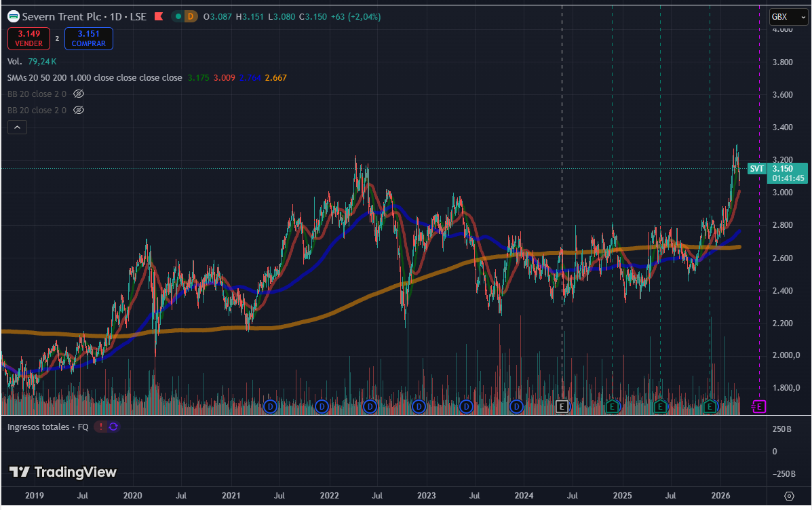The height and width of the screenshot is (510, 812).
Task: Select the second BB 20 close 2 0 label
Action: click(37, 110)
